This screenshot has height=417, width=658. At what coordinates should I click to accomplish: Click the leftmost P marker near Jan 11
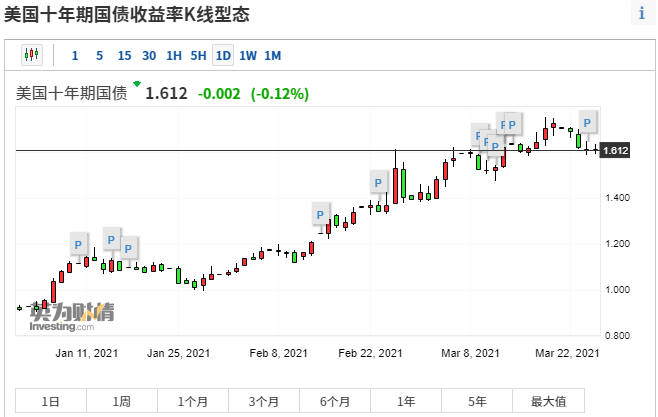(80, 242)
